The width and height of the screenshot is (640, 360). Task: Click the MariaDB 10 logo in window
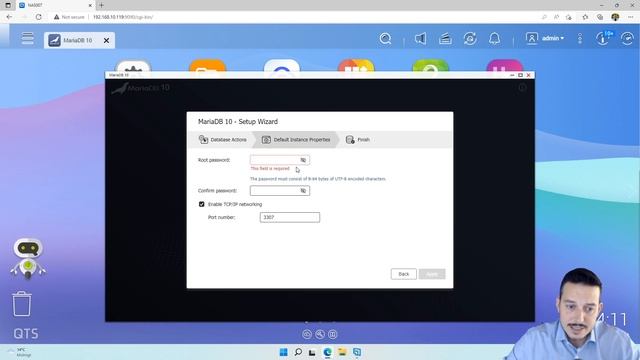(x=140, y=88)
